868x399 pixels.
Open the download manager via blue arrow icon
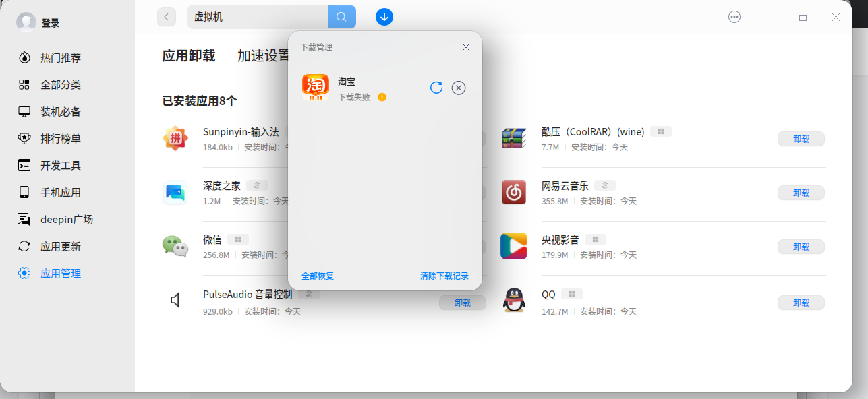[x=384, y=16]
